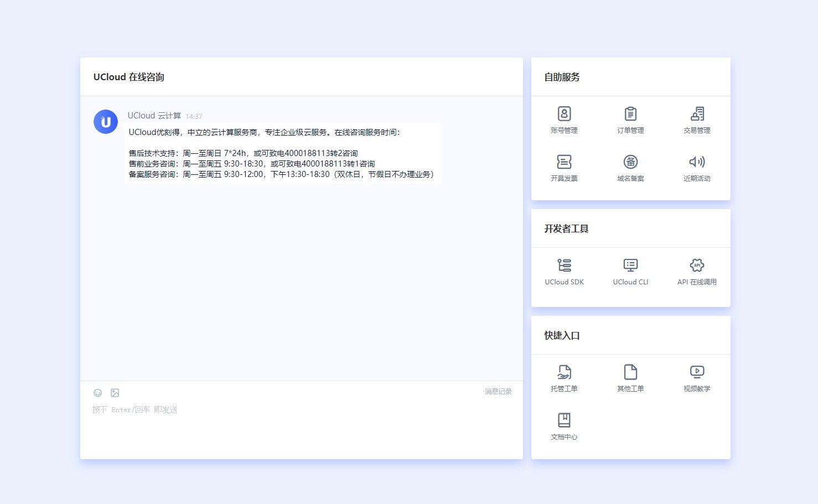
Task: Open 其他工单 document icon
Action: (630, 372)
